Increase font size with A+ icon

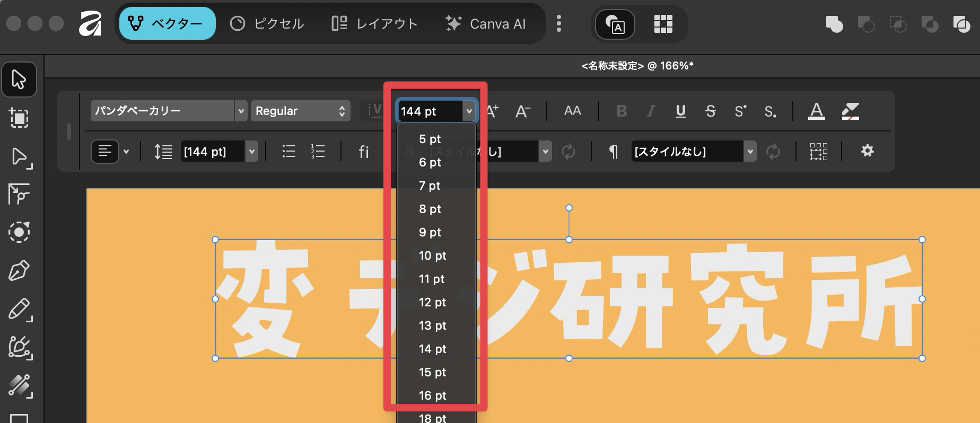coord(493,111)
